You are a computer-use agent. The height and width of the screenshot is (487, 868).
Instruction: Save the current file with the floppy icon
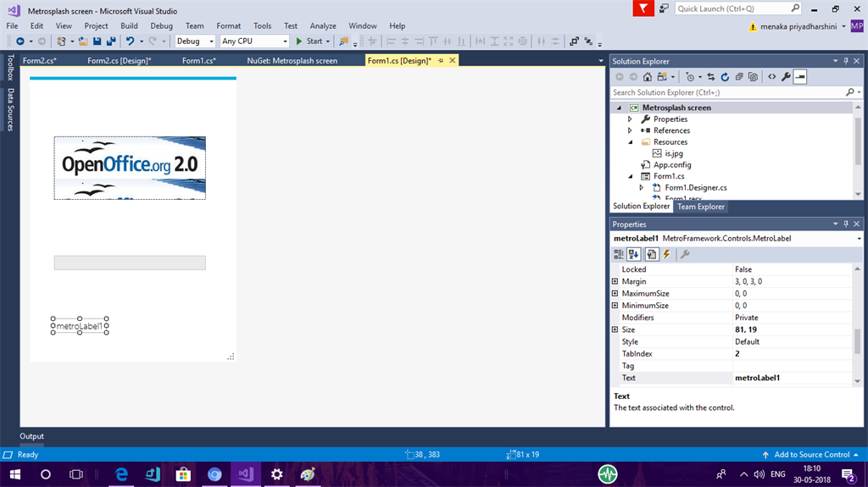tap(97, 41)
